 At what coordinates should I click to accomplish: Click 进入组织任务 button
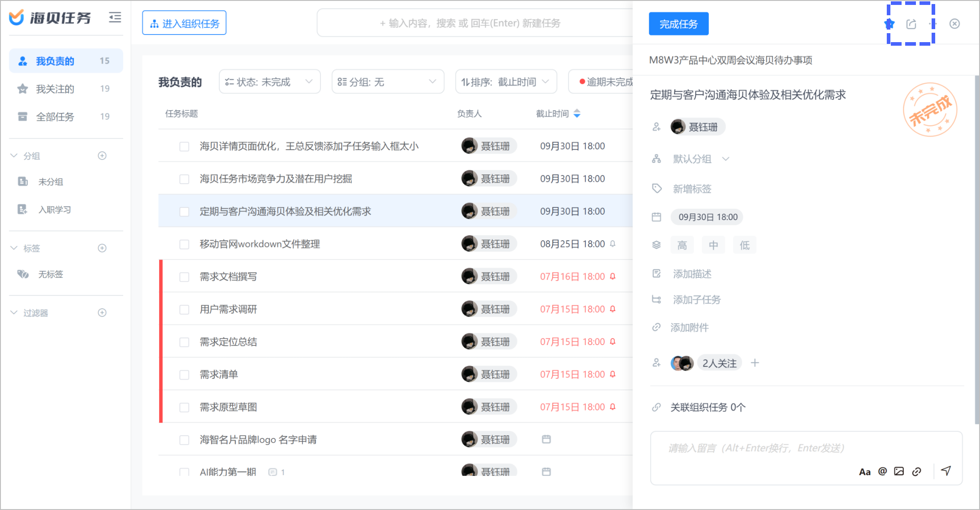184,23
